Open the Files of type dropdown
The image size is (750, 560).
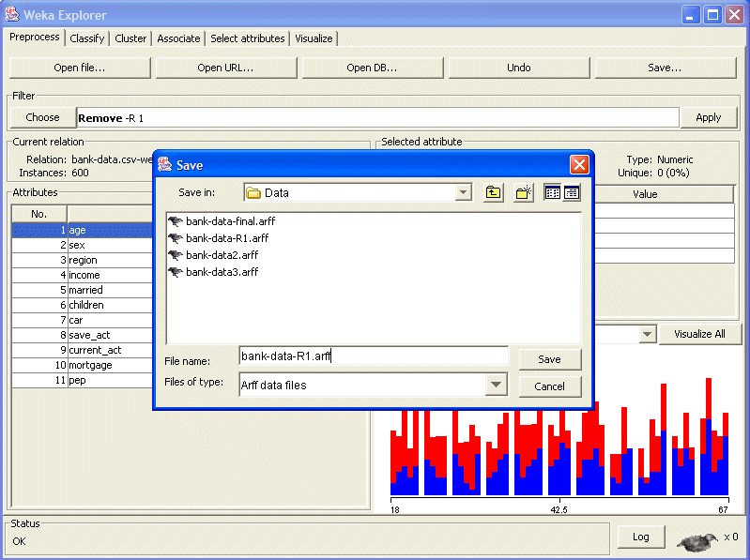click(x=496, y=385)
